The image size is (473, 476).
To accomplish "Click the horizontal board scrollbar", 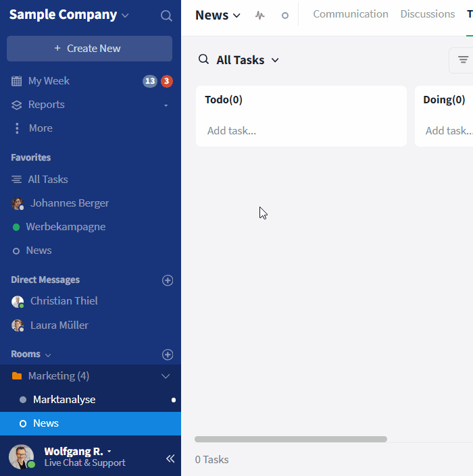I will [x=291, y=440].
